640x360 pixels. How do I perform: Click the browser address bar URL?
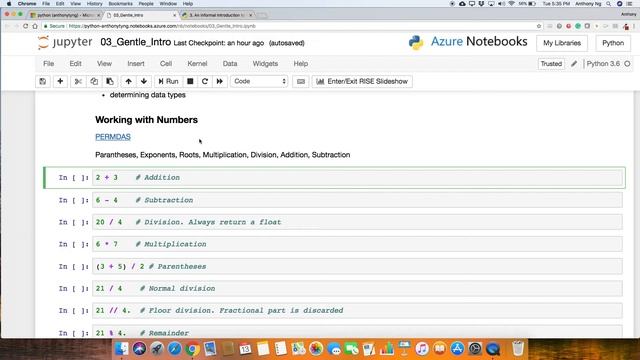coord(162,26)
